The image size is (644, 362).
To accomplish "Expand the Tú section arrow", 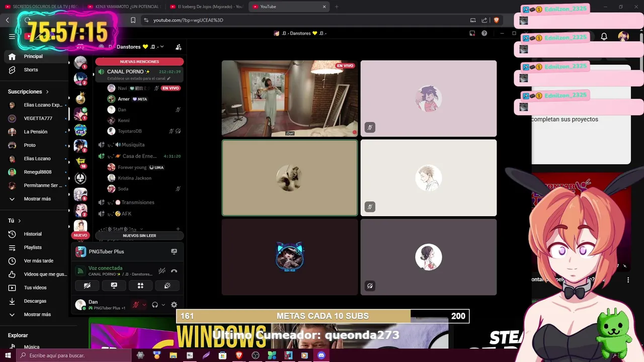I will pos(20,221).
